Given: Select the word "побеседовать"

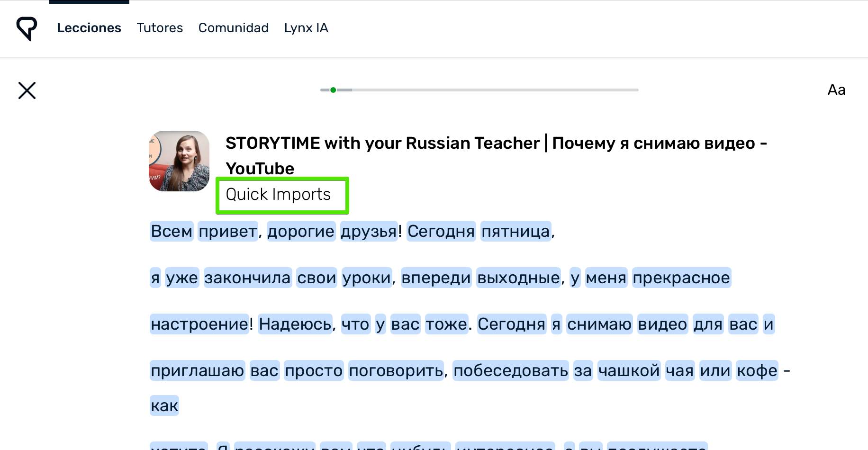Looking at the screenshot, I should [x=510, y=370].
